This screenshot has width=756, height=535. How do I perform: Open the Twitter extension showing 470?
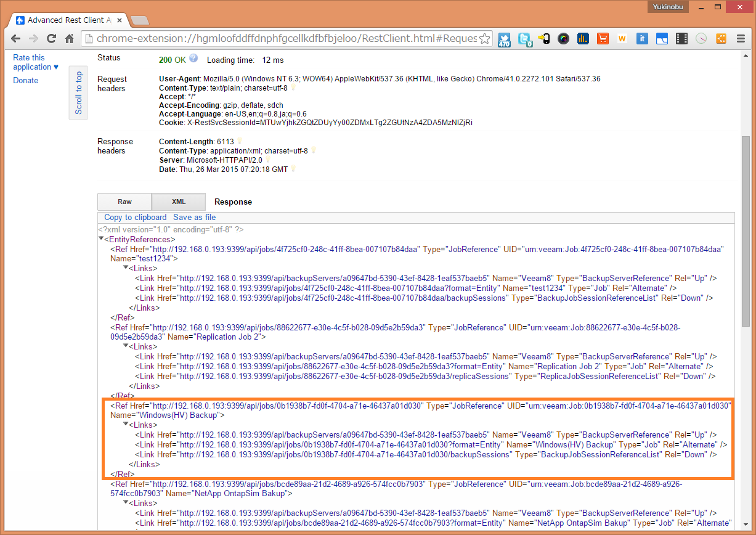[x=505, y=39]
